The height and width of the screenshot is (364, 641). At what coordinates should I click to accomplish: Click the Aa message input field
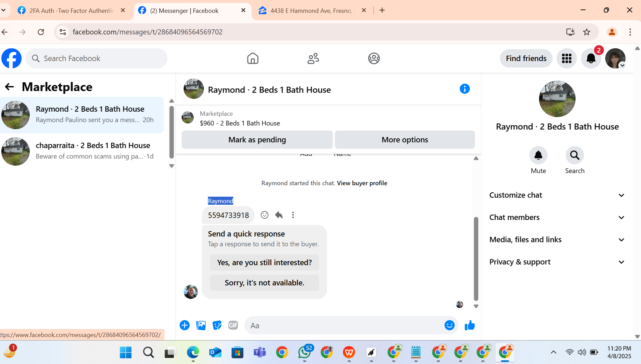(x=344, y=325)
